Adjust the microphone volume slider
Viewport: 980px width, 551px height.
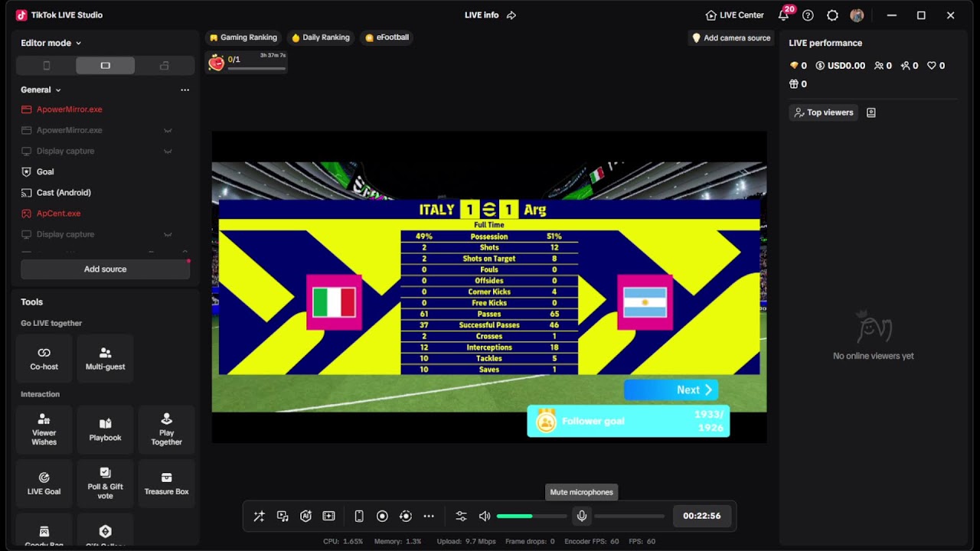629,517
